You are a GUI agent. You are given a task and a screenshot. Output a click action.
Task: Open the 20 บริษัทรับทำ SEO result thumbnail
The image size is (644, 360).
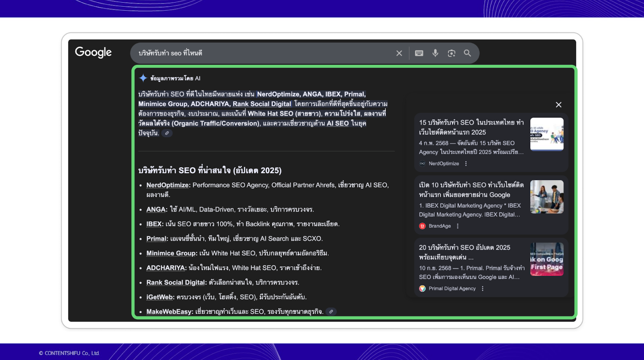tap(547, 259)
